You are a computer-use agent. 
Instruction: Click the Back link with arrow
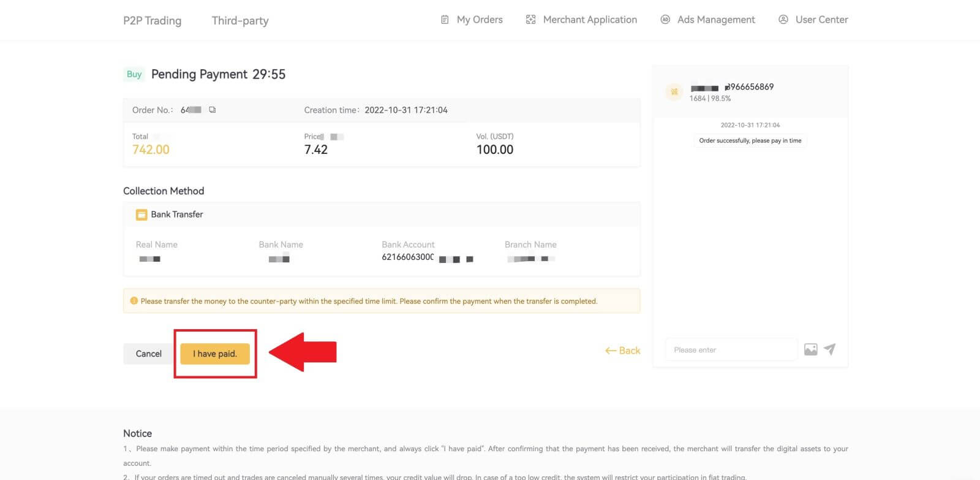pyautogui.click(x=622, y=351)
